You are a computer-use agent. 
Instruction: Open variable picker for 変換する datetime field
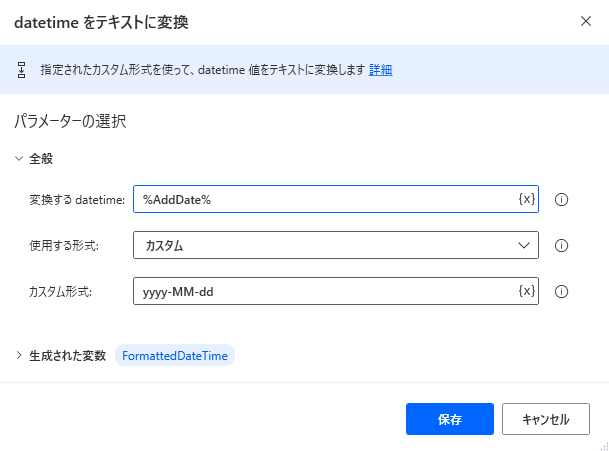(x=527, y=199)
